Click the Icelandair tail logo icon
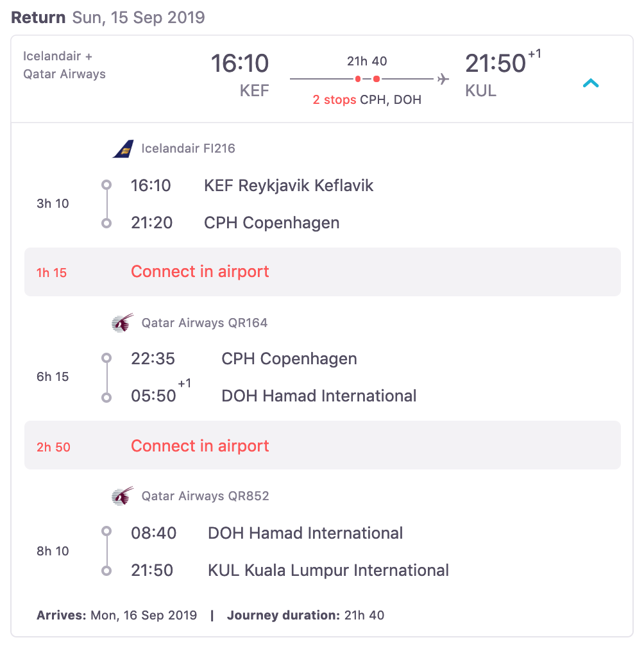 [123, 149]
